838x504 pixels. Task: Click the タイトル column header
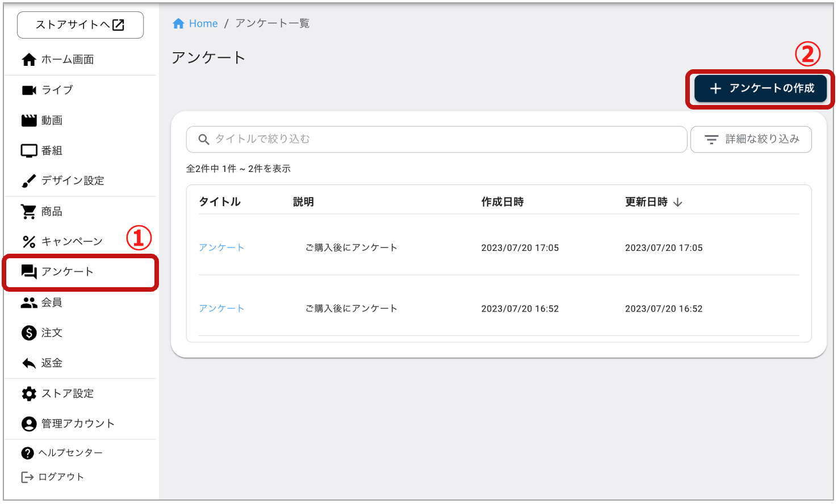(220, 202)
